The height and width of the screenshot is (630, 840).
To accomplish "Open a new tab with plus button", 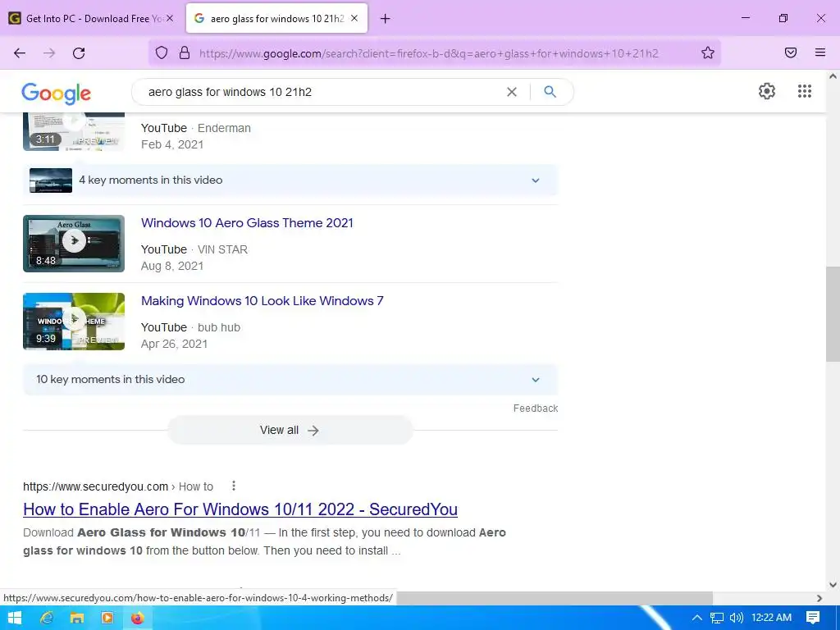I will (385, 19).
